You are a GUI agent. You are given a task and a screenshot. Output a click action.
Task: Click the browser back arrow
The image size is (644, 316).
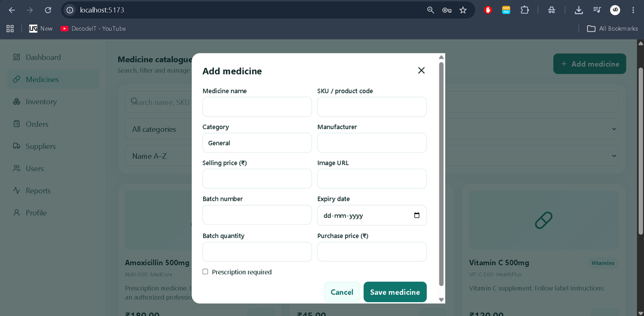coord(12,10)
